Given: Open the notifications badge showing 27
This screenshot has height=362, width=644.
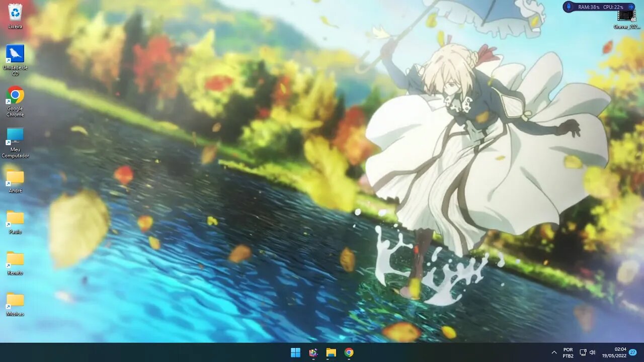Looking at the screenshot, I should tap(633, 352).
